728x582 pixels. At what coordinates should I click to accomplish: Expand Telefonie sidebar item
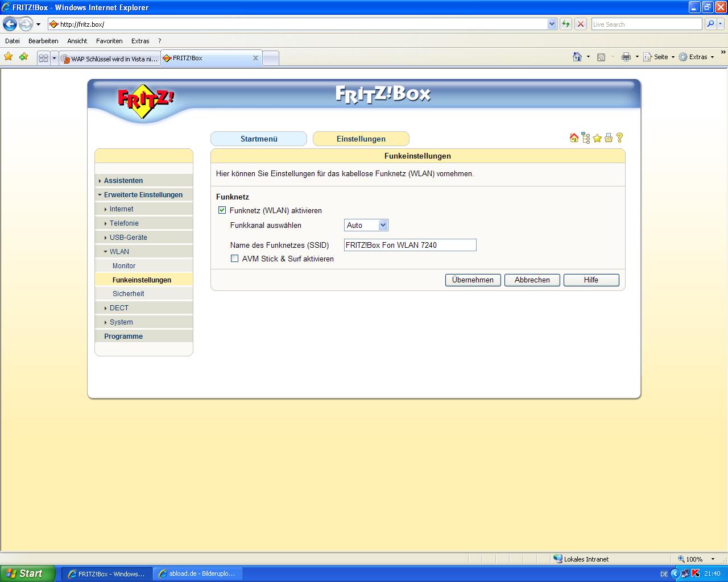point(143,223)
